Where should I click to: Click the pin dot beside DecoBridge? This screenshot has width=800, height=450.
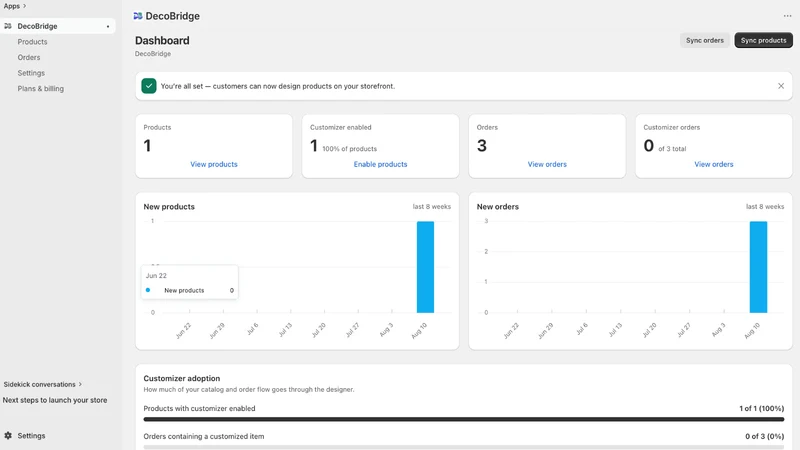pos(108,27)
